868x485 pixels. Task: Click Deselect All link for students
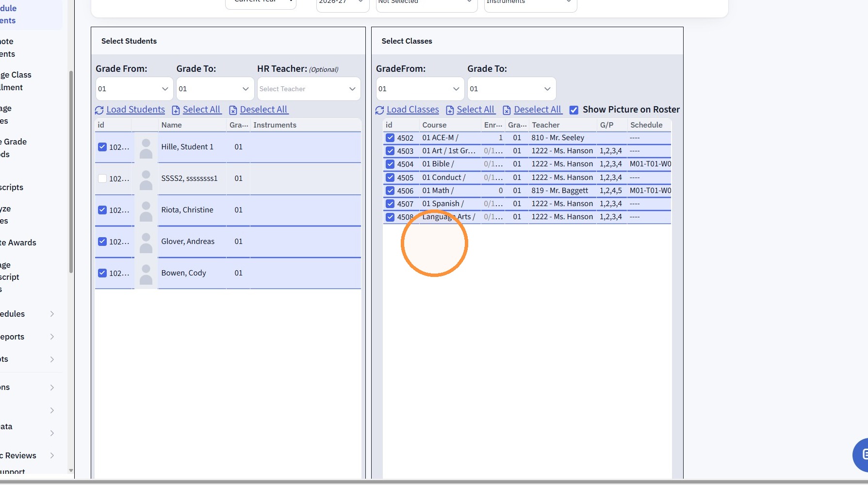263,110
